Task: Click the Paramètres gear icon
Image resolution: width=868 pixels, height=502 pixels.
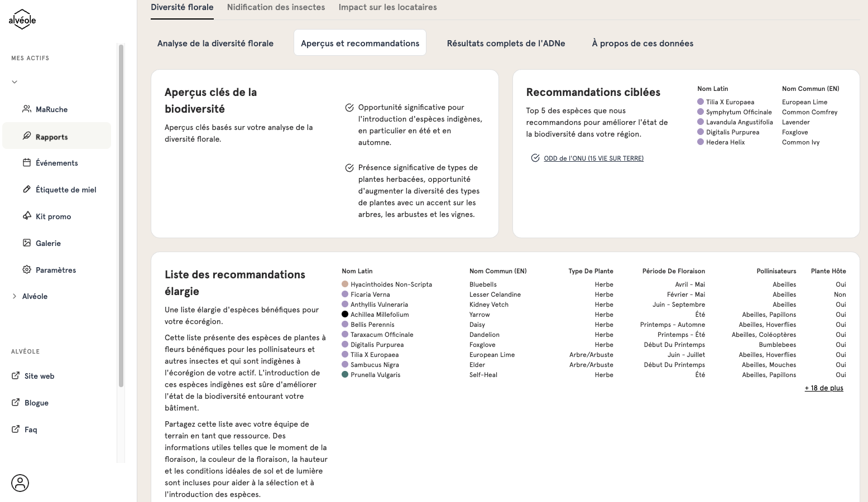Action: [26, 269]
